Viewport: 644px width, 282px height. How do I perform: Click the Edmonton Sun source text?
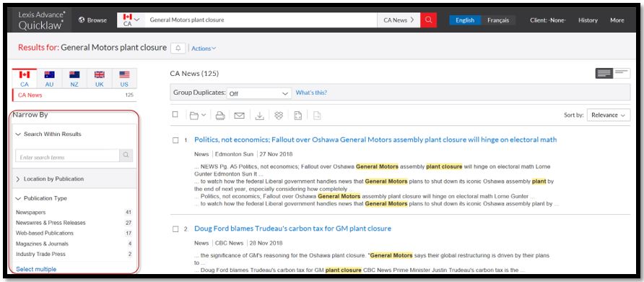point(235,154)
